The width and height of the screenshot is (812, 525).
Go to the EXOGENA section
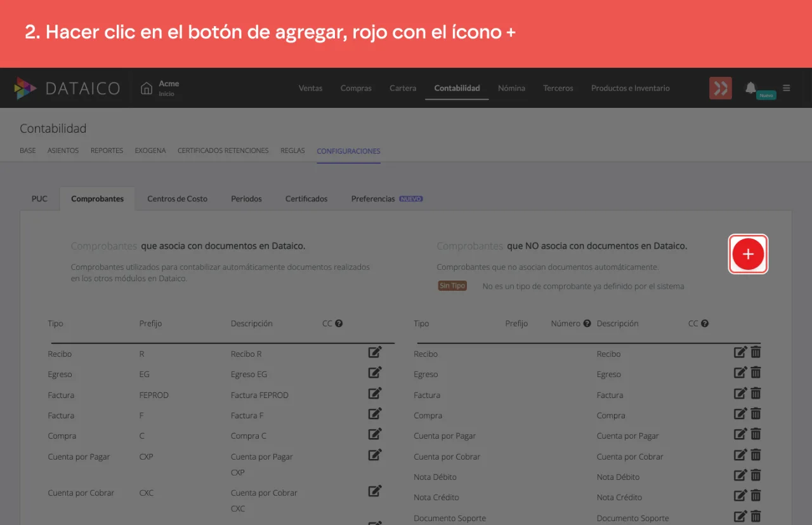150,151
